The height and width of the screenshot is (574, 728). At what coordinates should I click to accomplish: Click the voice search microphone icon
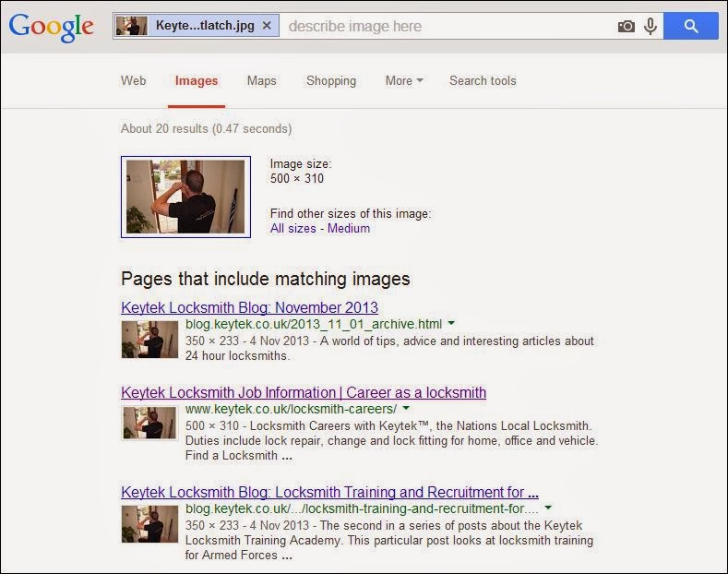click(650, 26)
